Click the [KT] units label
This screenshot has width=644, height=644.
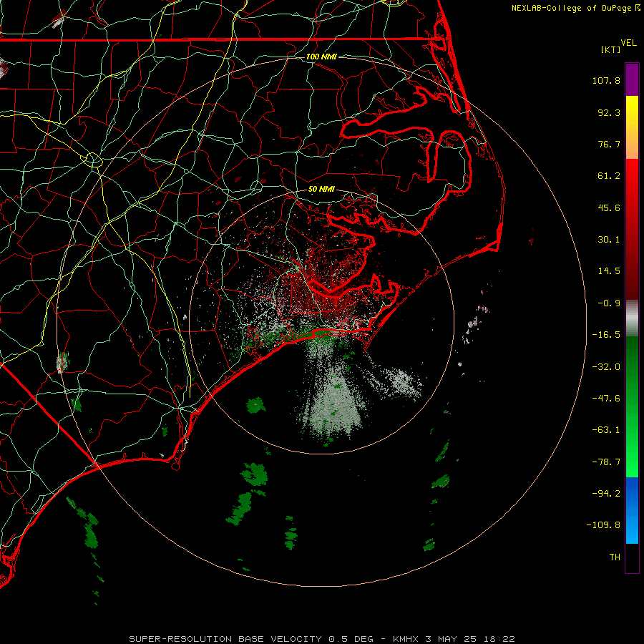(611, 49)
